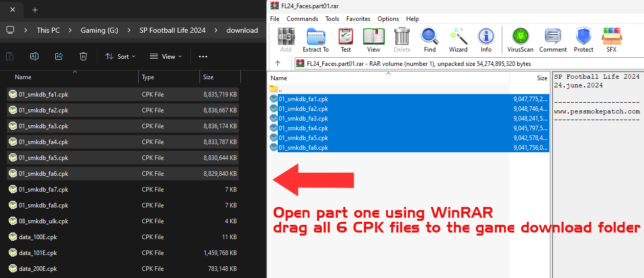
Task: Expand the Sort dropdown in Explorer
Action: pos(120,56)
